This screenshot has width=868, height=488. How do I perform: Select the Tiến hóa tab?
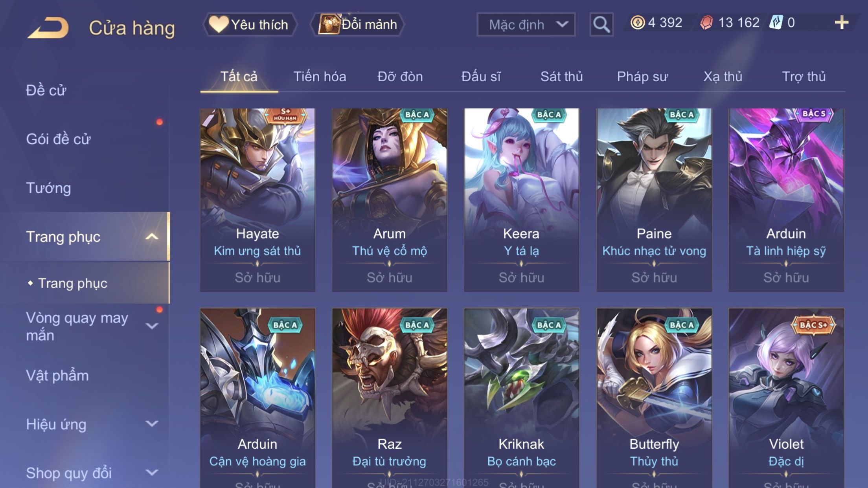click(x=320, y=76)
